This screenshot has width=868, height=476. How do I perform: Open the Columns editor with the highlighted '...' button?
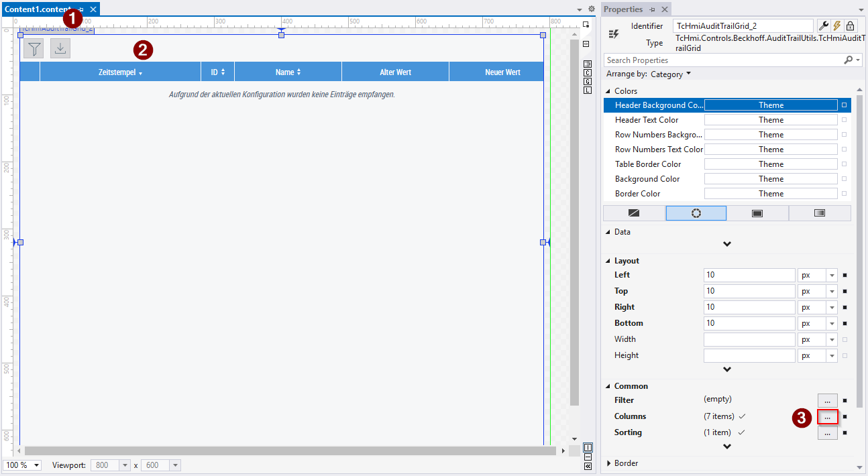[x=827, y=416]
